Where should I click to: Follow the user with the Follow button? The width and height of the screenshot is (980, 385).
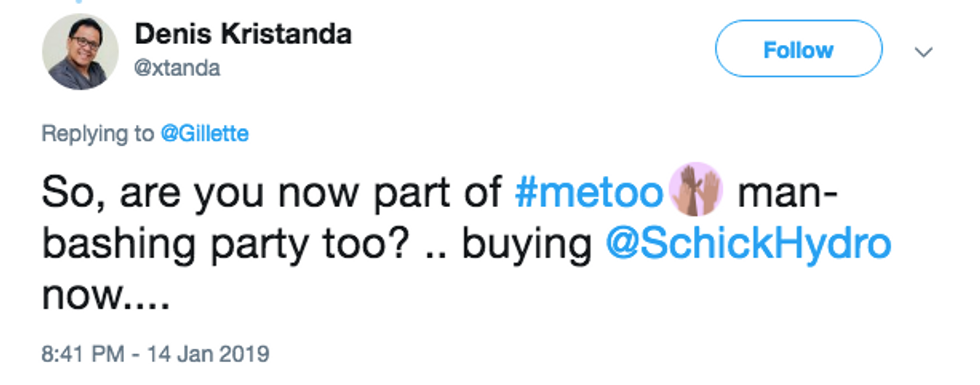coord(798,49)
